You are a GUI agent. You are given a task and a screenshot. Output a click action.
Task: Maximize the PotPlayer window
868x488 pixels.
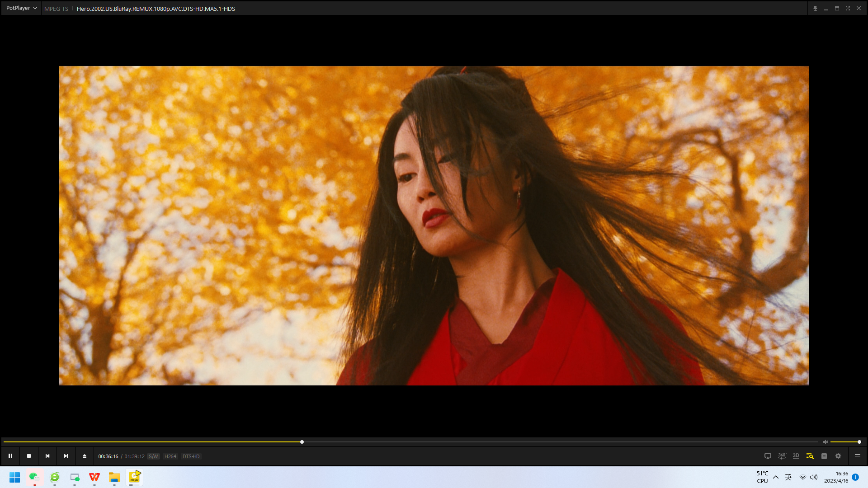tap(837, 9)
